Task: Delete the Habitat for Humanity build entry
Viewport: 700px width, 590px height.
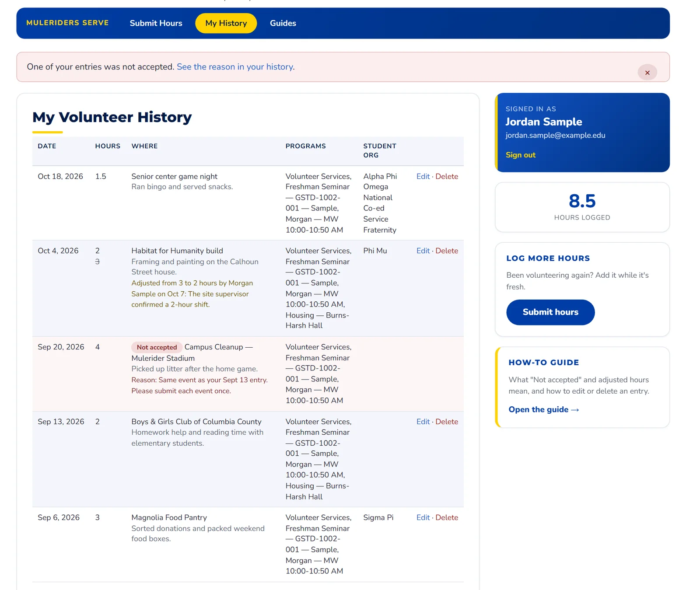Action: [447, 251]
